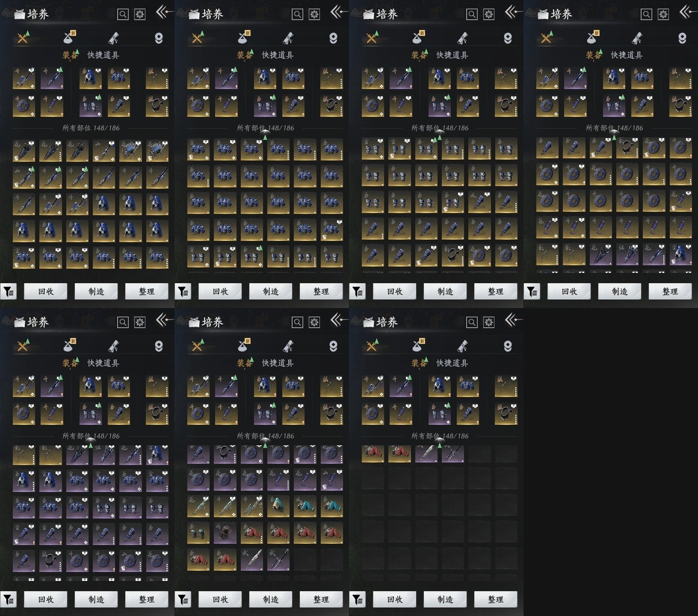
Task: Click the search magnifier in the top-left panel
Action: pos(123,15)
